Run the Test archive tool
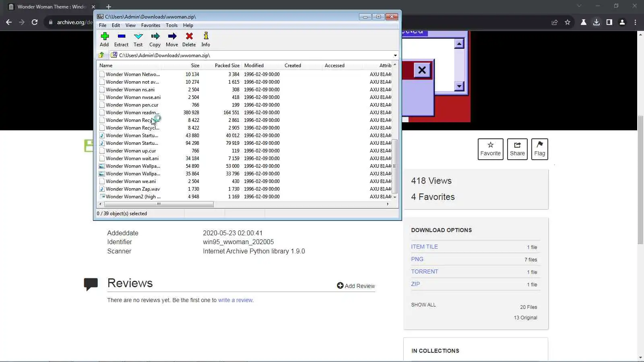644x362 pixels. (138, 39)
